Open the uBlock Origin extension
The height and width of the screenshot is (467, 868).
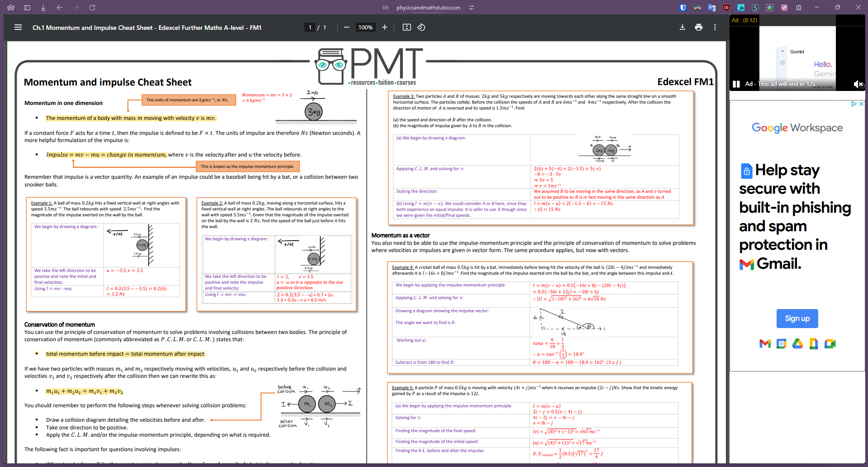pos(726,8)
